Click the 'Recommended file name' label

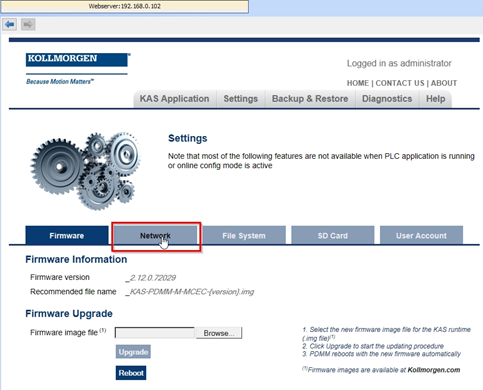(x=73, y=292)
